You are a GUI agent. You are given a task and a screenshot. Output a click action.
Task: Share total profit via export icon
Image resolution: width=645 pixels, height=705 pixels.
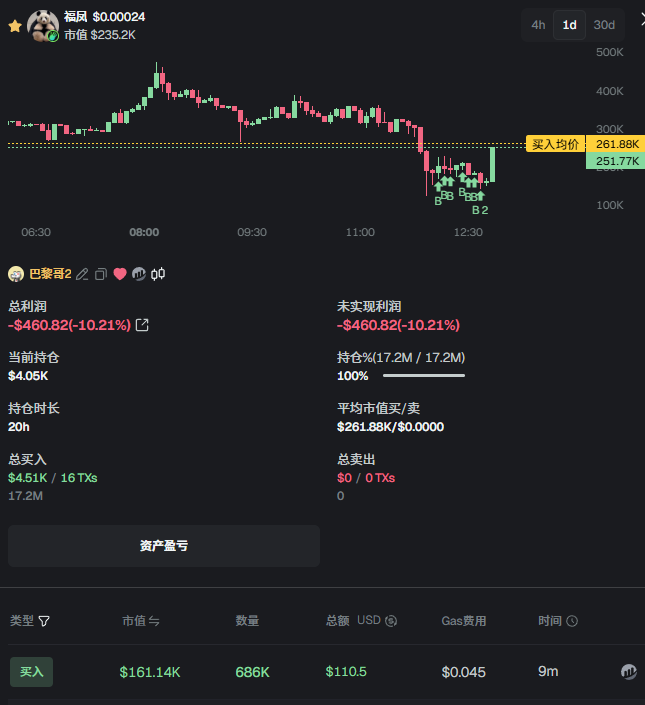pos(142,325)
